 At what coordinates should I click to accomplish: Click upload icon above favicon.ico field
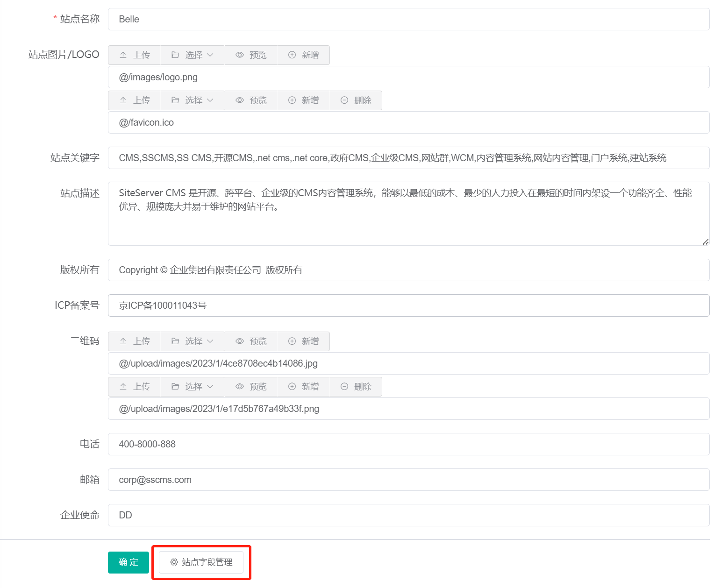[123, 100]
